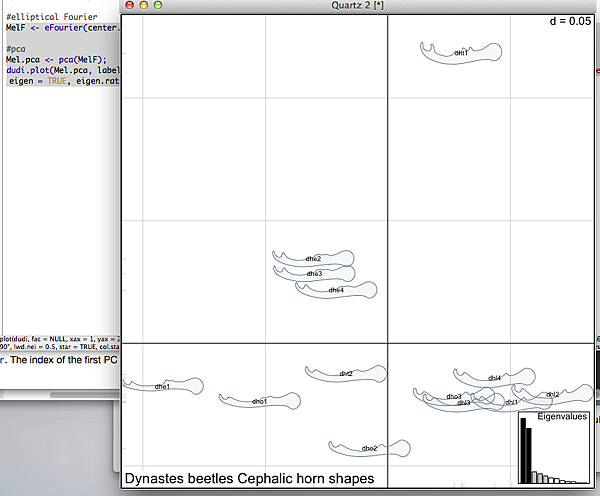Click the MelF <- eFourier code line

pos(63,28)
